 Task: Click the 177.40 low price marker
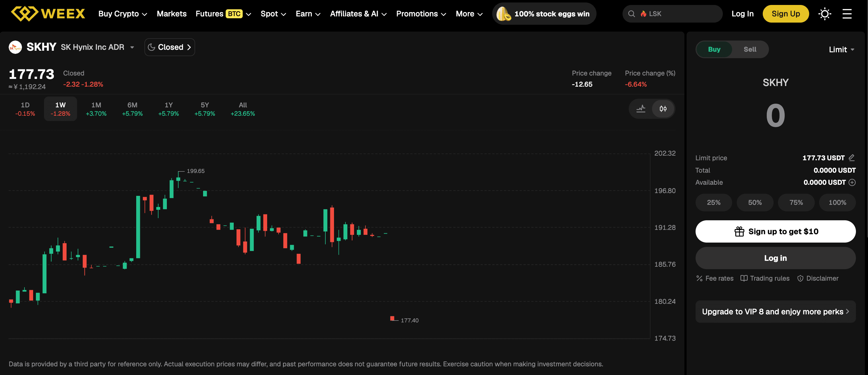[x=410, y=321]
